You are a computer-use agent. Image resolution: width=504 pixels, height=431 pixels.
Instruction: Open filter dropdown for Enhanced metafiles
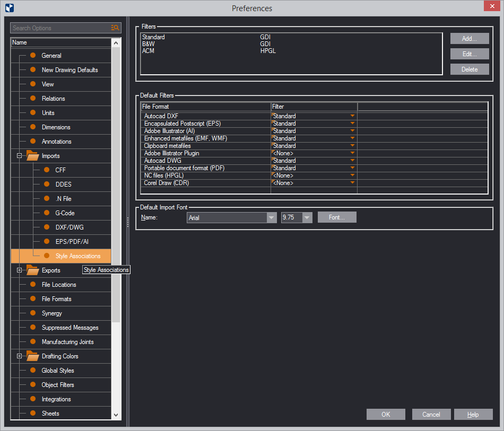click(x=352, y=138)
